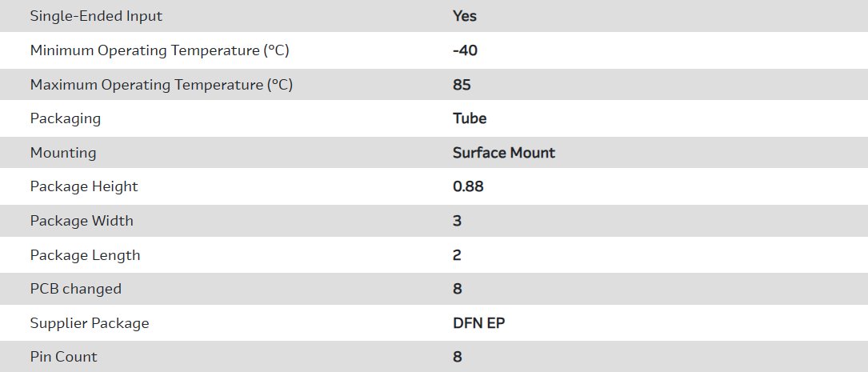This screenshot has width=868, height=372.
Task: Select the 85 temperature value
Action: pyautogui.click(x=462, y=85)
